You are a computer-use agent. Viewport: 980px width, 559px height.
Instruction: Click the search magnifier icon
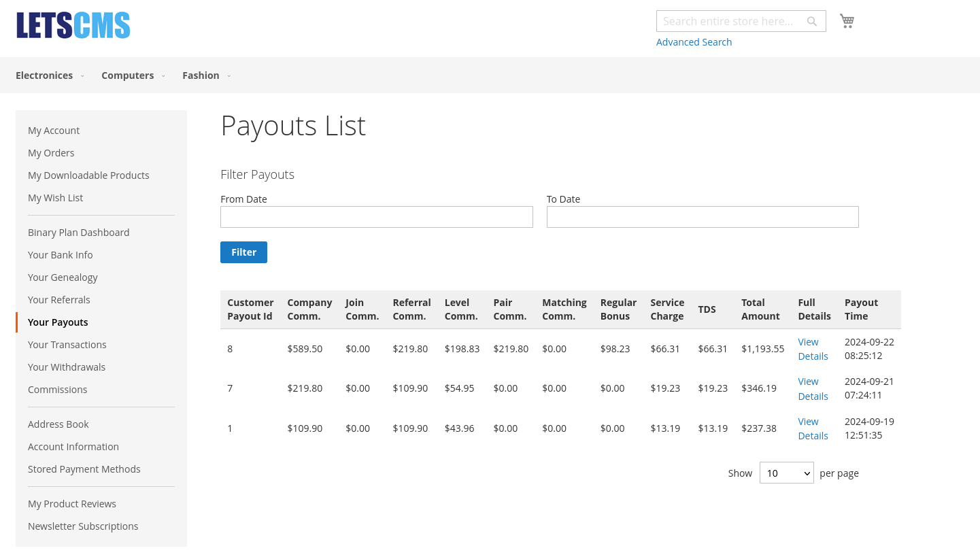click(x=812, y=21)
